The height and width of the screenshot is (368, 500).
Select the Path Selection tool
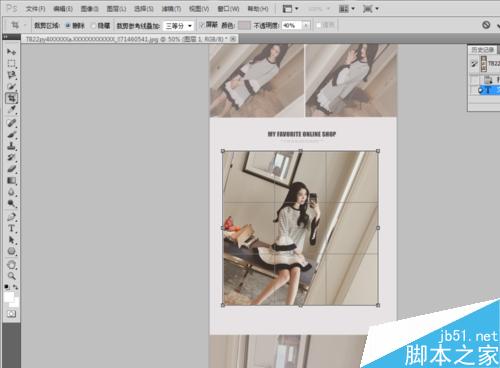[11, 240]
